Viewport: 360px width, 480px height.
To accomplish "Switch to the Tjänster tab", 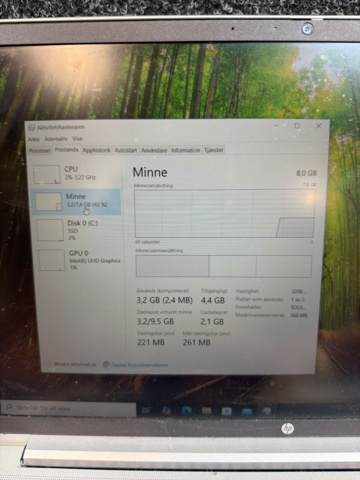I will [x=214, y=150].
